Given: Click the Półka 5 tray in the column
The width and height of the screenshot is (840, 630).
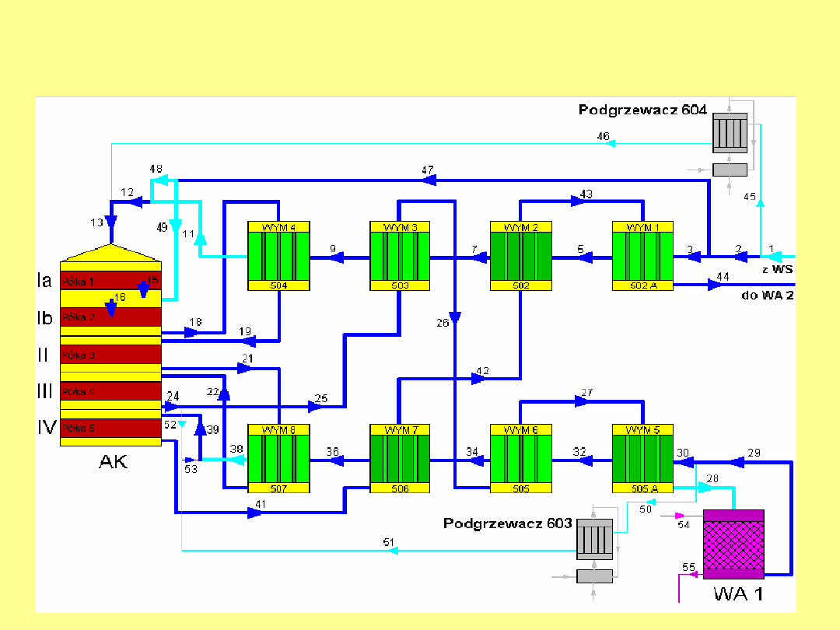Looking at the screenshot, I should 110,428.
